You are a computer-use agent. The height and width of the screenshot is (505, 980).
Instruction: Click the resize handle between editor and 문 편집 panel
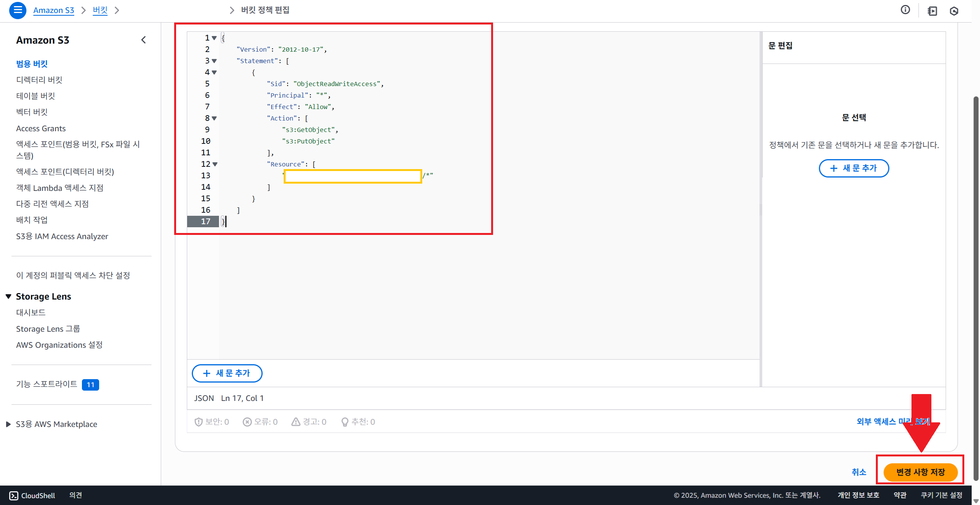click(761, 209)
